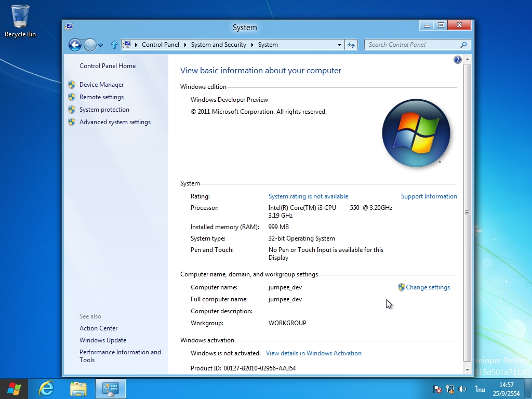532x399 pixels.
Task: Click the Up one level arrow
Action: [x=114, y=45]
